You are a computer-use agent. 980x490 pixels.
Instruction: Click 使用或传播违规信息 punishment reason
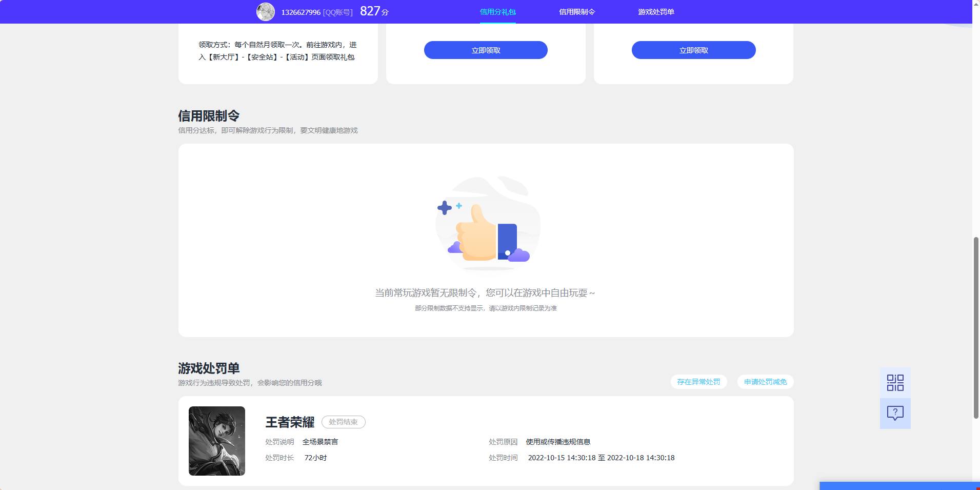coord(558,442)
